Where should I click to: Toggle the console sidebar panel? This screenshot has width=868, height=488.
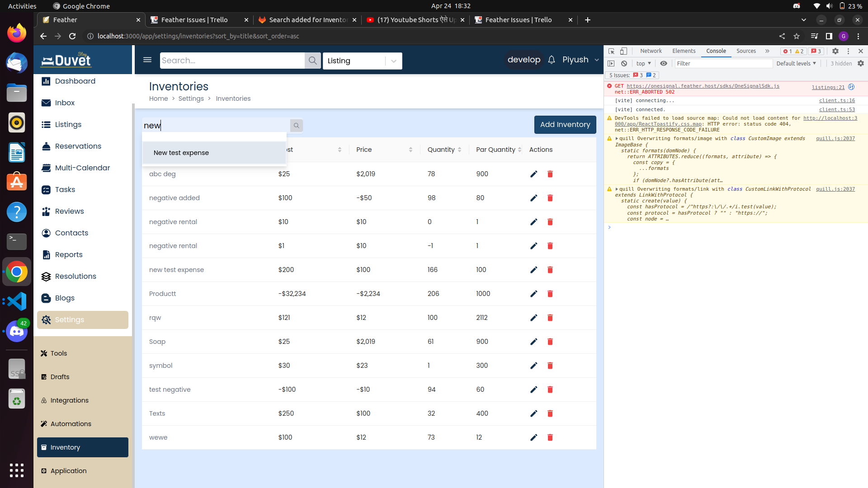(x=611, y=64)
